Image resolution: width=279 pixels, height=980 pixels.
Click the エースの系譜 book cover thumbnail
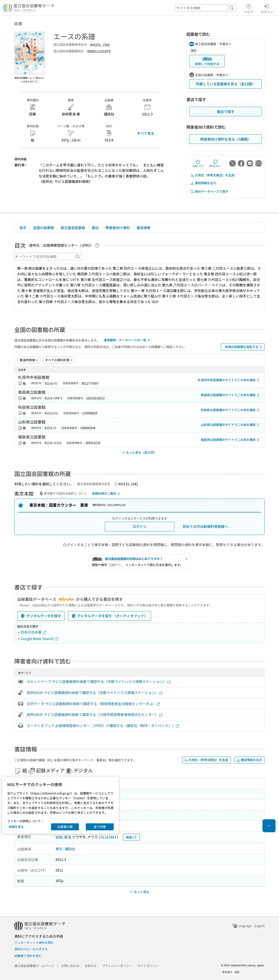click(30, 53)
